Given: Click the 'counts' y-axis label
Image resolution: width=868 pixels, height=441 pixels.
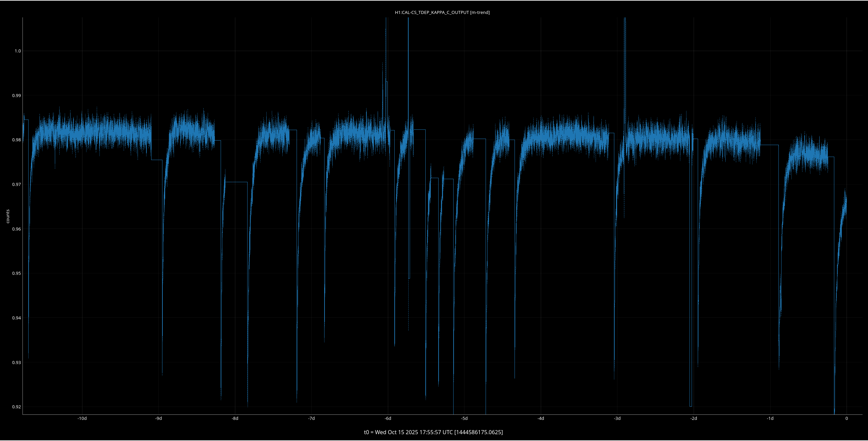Looking at the screenshot, I should click(8, 216).
